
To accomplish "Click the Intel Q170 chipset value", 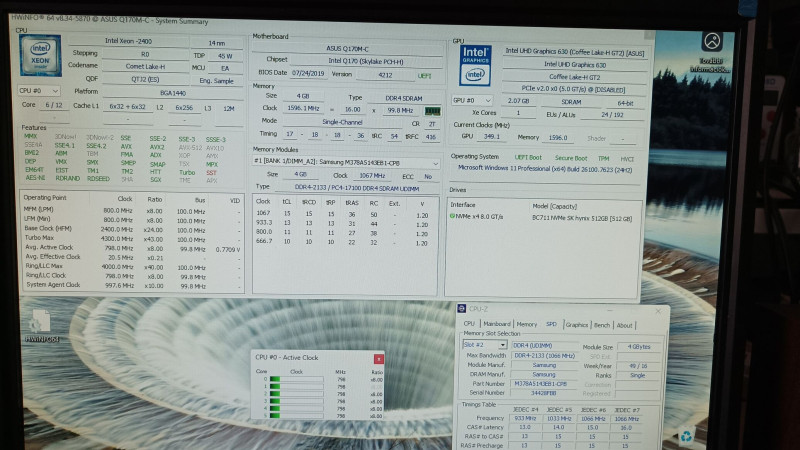I will point(366,61).
